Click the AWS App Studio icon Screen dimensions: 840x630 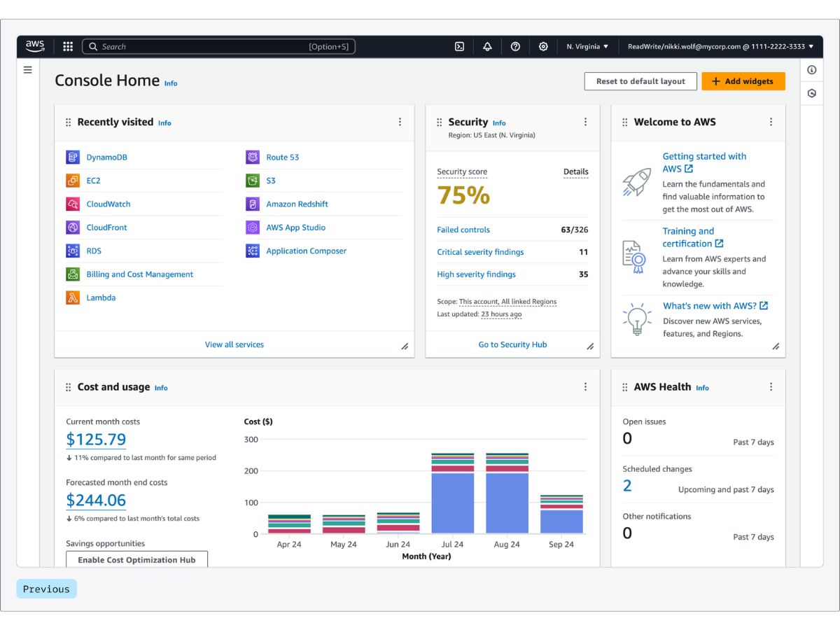[253, 227]
